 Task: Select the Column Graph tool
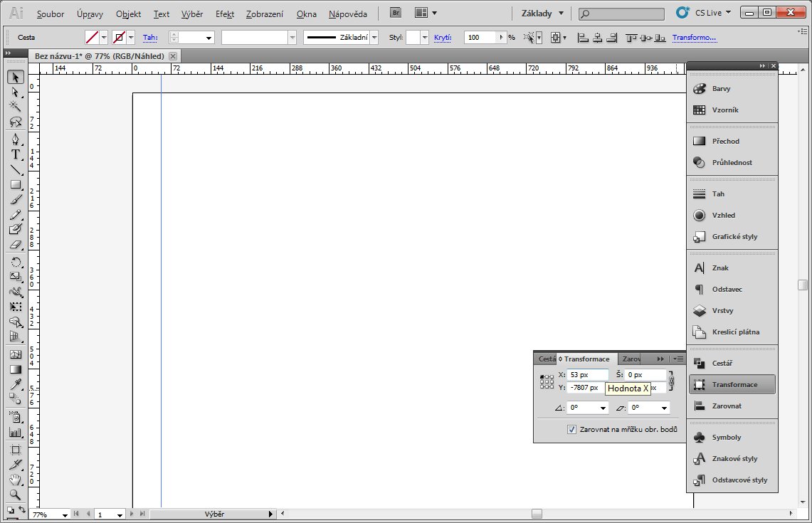16,432
